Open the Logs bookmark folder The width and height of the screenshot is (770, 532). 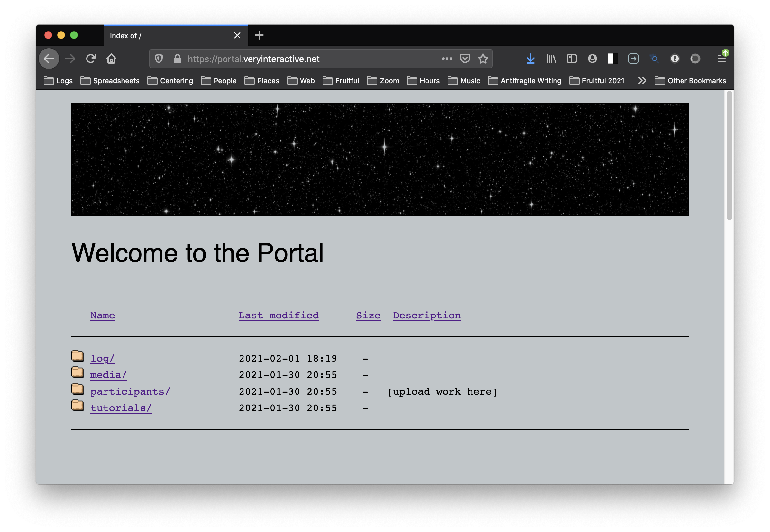pyautogui.click(x=58, y=81)
